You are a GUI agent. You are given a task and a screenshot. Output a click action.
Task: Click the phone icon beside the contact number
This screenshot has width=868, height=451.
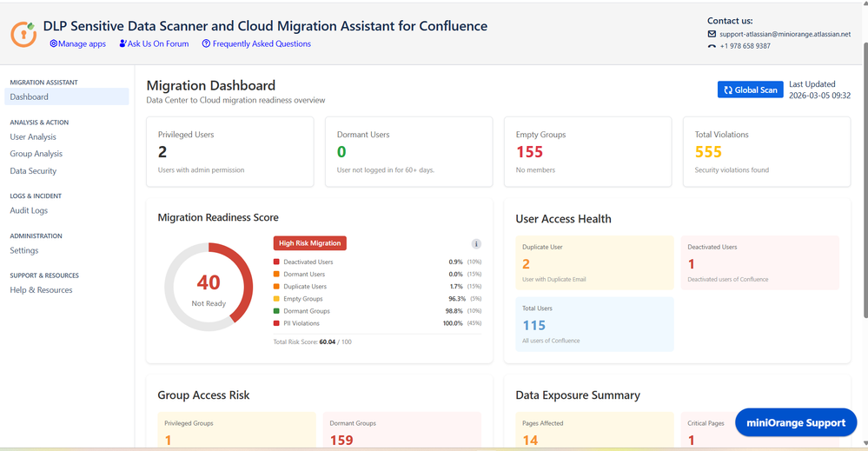click(x=712, y=46)
